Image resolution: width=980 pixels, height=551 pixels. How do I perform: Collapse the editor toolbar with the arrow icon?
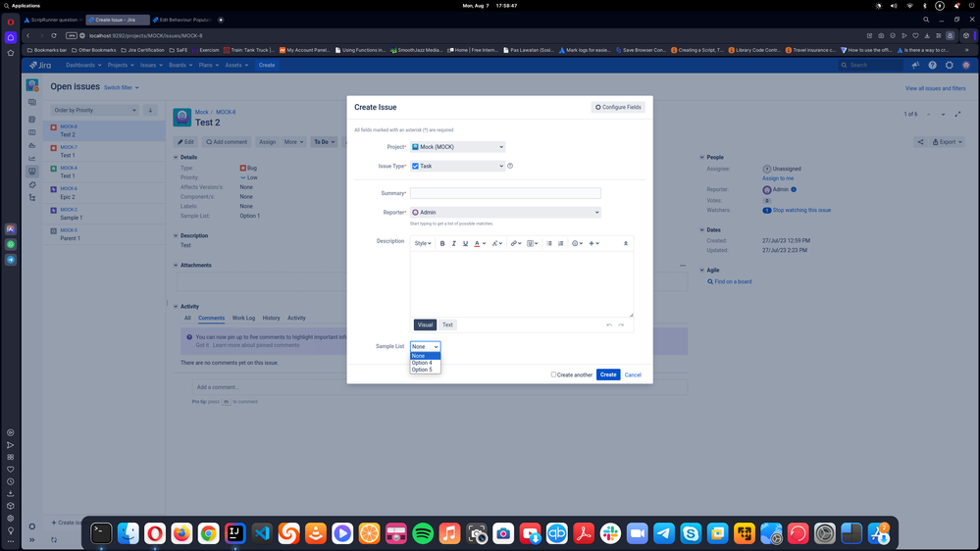tap(626, 244)
